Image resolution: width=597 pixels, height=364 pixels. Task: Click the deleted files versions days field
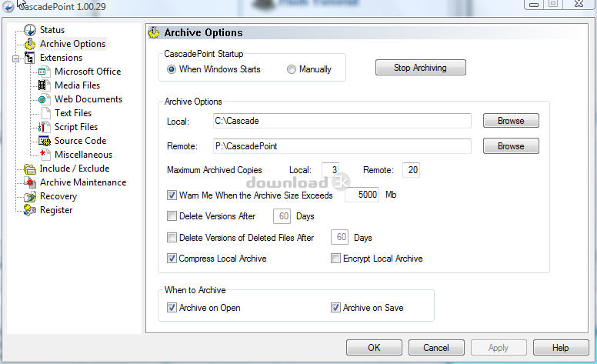tap(339, 238)
